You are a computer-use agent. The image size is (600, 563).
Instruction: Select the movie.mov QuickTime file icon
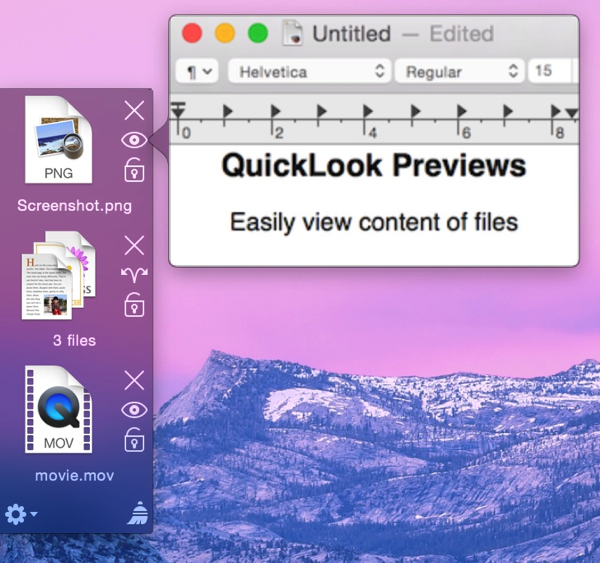[x=59, y=410]
